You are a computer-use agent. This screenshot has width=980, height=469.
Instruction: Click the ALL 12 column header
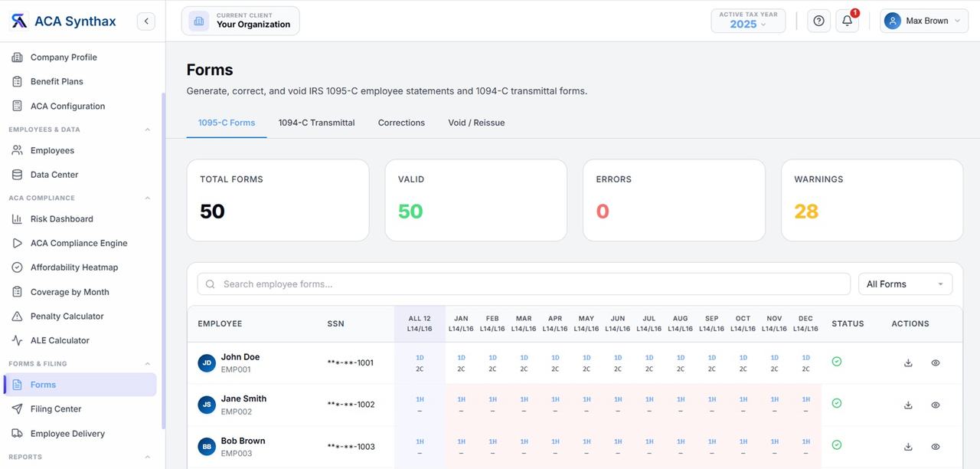(x=420, y=323)
